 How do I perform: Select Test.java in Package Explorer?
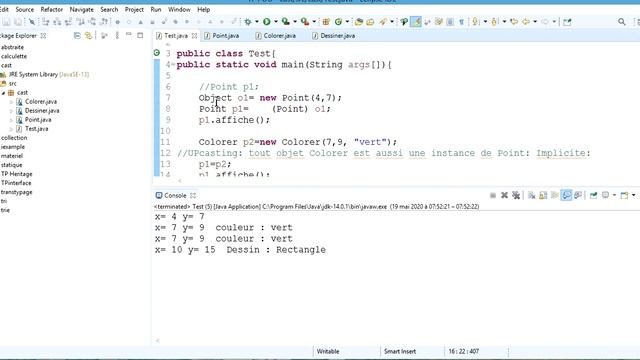[37, 129]
